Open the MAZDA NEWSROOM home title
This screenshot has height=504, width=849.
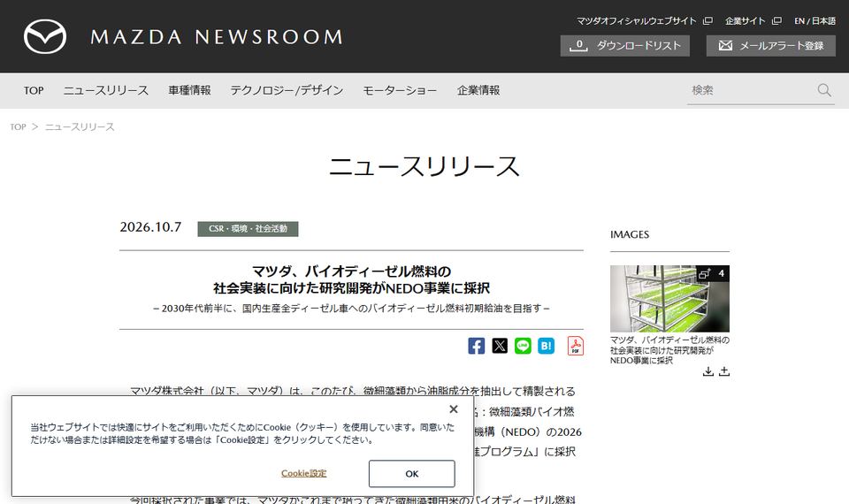[x=217, y=37]
